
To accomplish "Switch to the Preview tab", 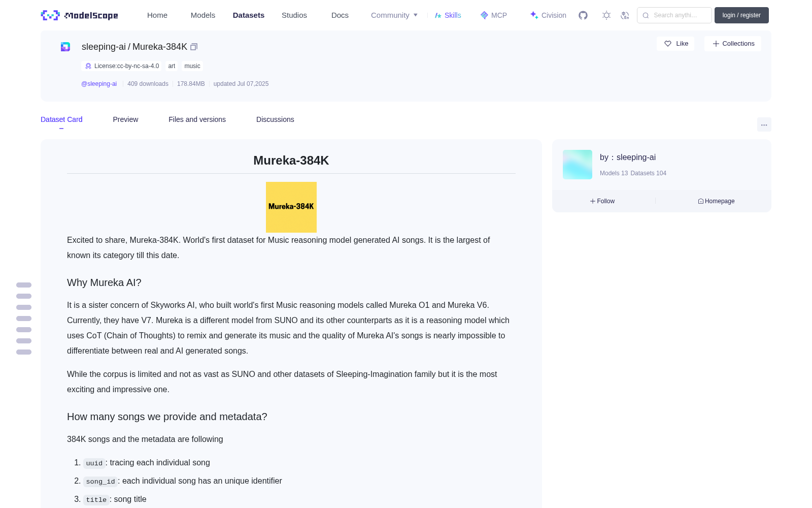I will (125, 119).
